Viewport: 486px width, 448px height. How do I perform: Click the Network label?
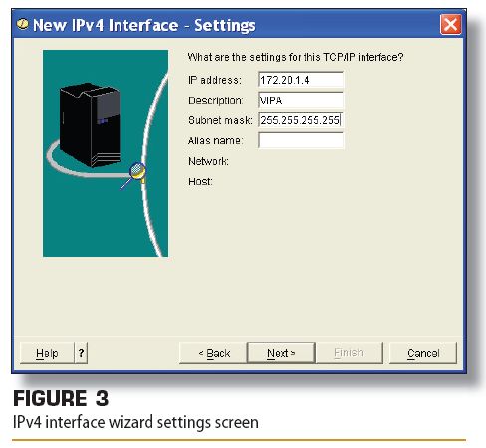[x=208, y=161]
